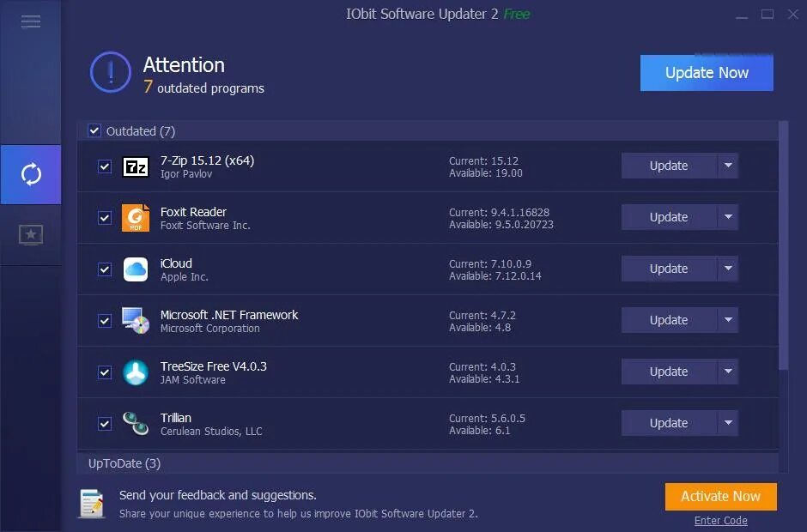Click the Attention exclamation icon
The width and height of the screenshot is (807, 532).
(111, 73)
